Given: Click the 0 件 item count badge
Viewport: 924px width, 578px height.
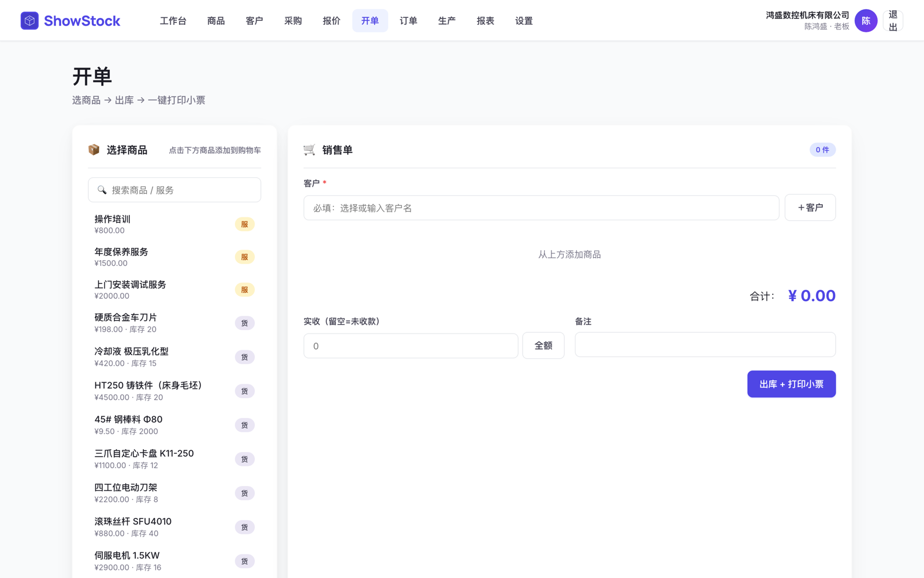Looking at the screenshot, I should point(822,150).
